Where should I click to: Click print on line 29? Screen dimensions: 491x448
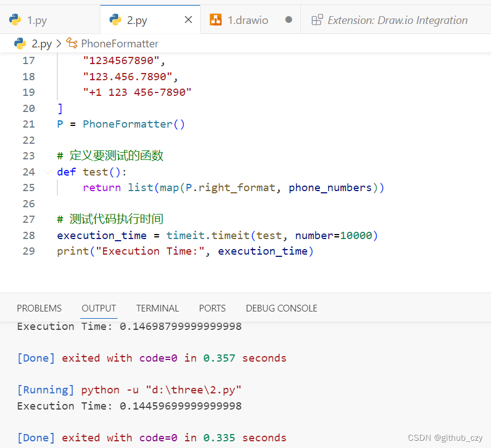[73, 251]
